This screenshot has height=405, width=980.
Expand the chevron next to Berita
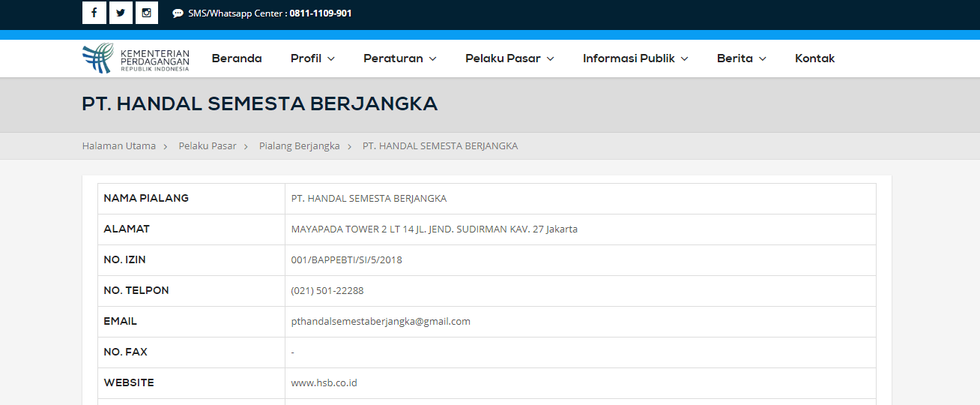pos(762,58)
